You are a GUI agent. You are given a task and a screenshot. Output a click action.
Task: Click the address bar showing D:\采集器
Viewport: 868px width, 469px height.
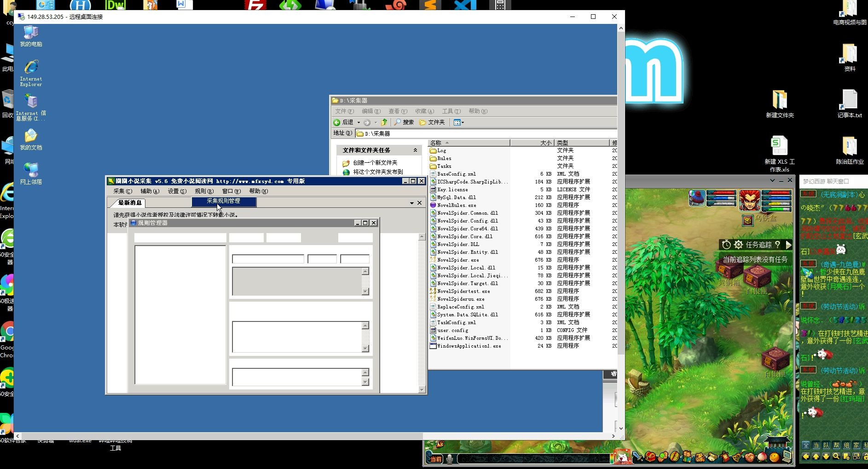pos(486,133)
